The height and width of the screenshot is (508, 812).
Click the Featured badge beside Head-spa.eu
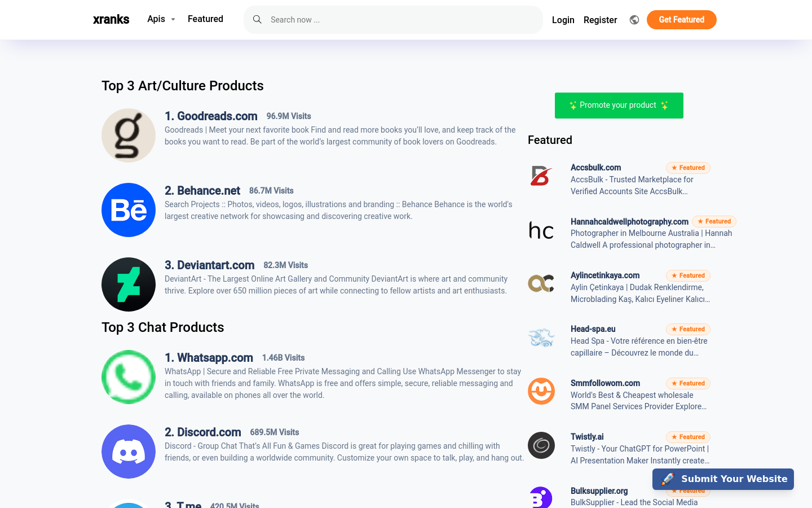[688, 329]
